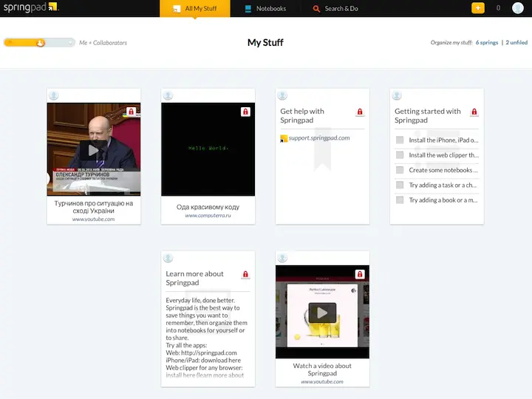Click Everyday life, done better note text
This screenshot has height=399, width=532.
(x=206, y=338)
